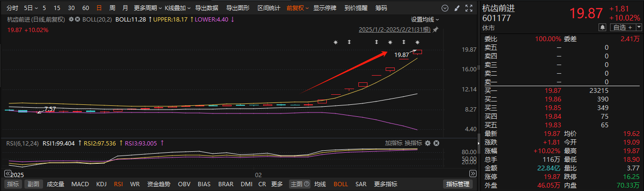Viewport: 644px width, 191px height.
Task: Select 15 minute period
Action: tap(57, 8)
